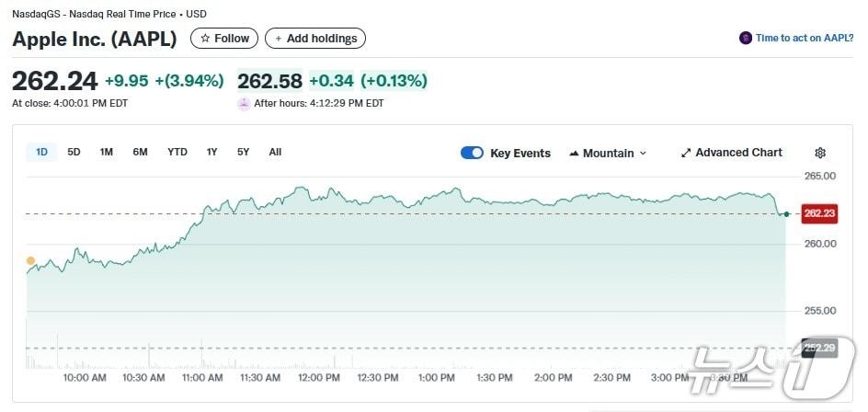The height and width of the screenshot is (412, 868).
Task: Open the Time to act on AAPL link
Action: point(805,38)
